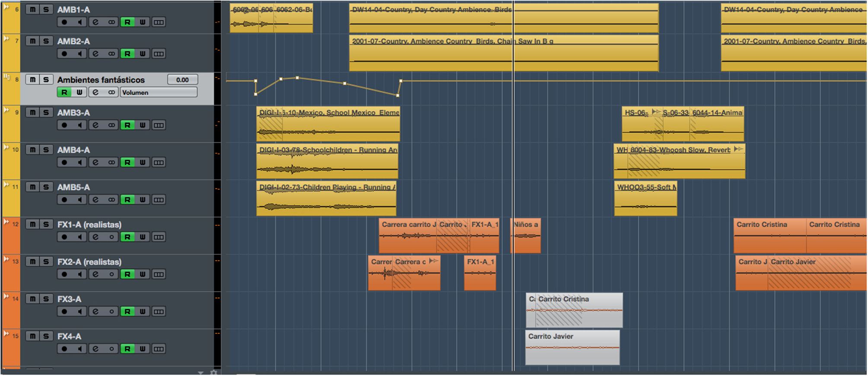Screen dimensions: 868x376
Task: Select the FX3-A track name
Action: [69, 299]
